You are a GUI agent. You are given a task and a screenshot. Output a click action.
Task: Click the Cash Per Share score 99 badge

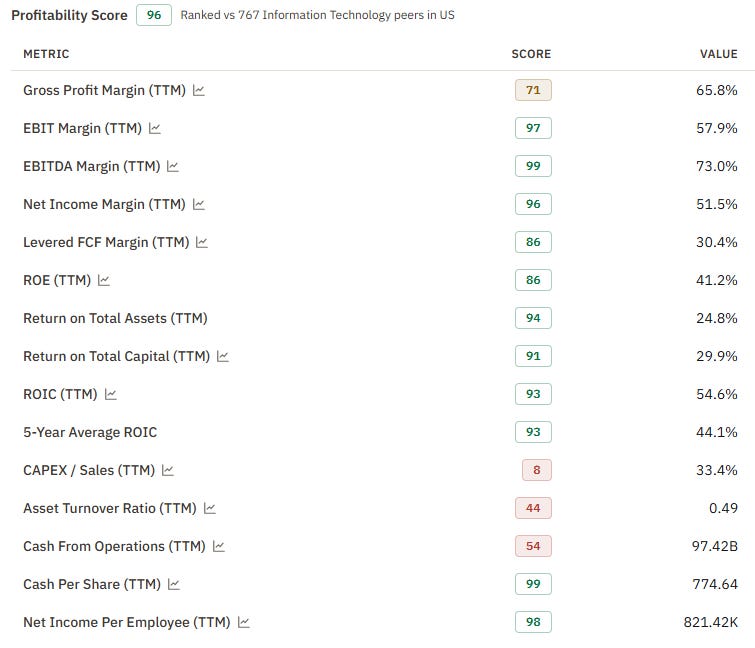pos(533,584)
